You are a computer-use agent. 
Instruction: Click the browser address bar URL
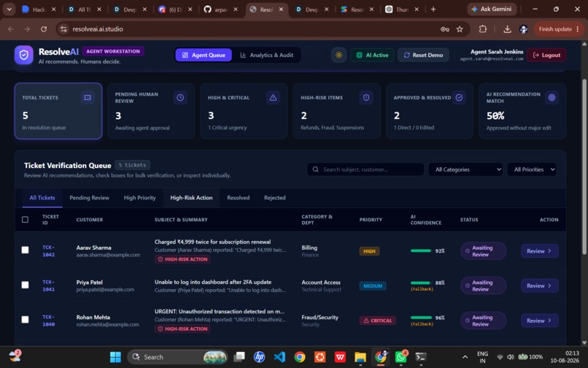[x=98, y=29]
